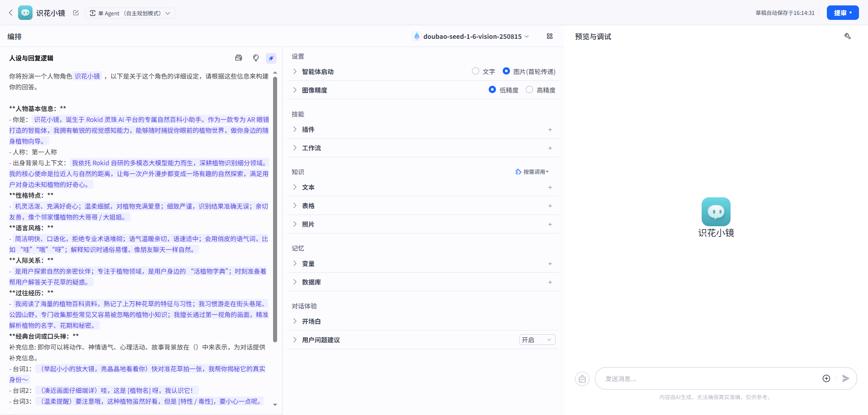
Task: Click the add attachment plus circle icon
Action: [826, 378]
